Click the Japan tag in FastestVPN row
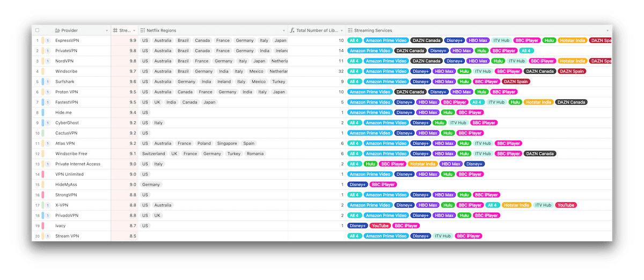 tap(209, 102)
